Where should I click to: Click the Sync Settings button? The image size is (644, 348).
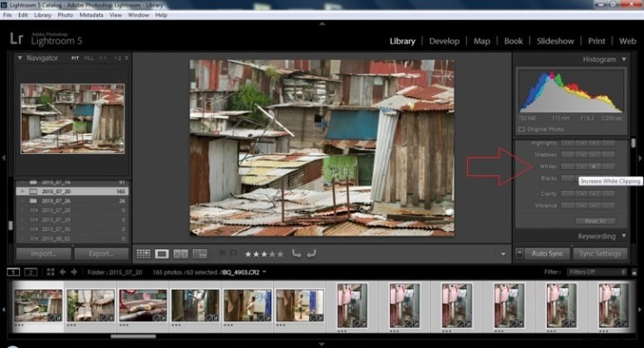[x=600, y=254]
